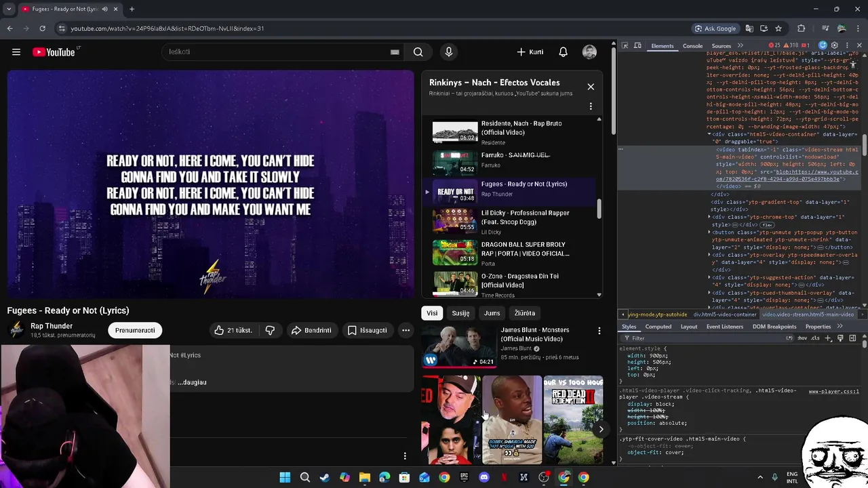Open Discord from taskbar

484,477
